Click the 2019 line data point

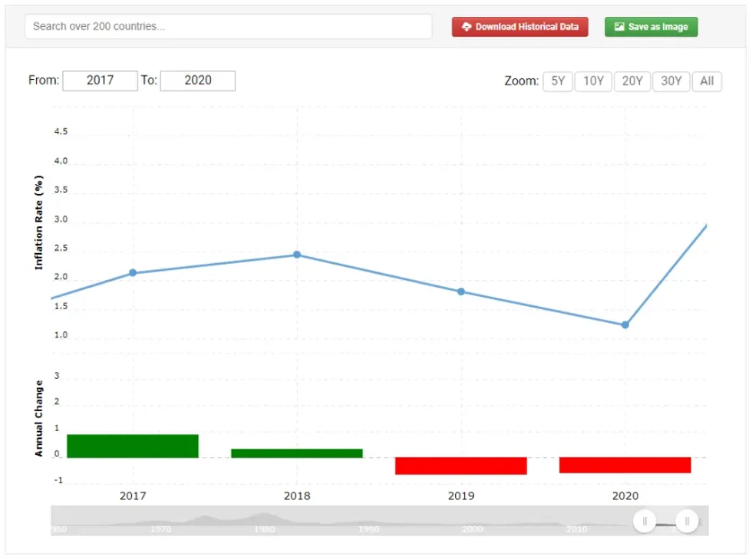pyautogui.click(x=461, y=292)
